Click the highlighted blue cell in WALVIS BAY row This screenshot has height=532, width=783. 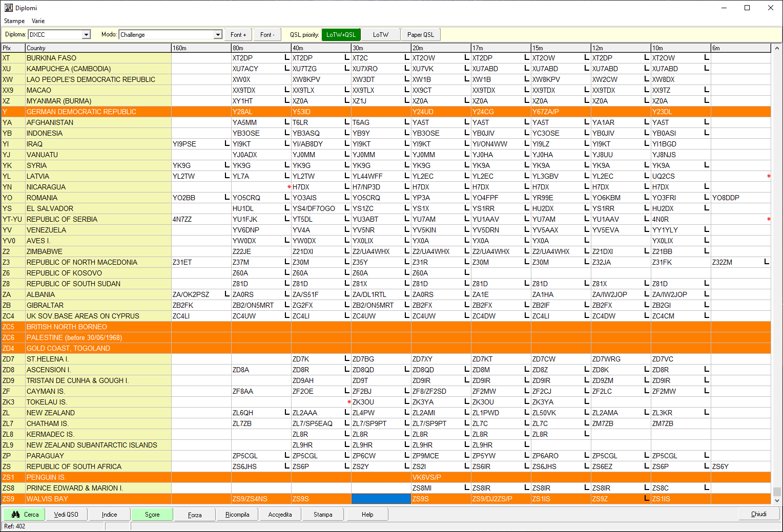point(381,499)
